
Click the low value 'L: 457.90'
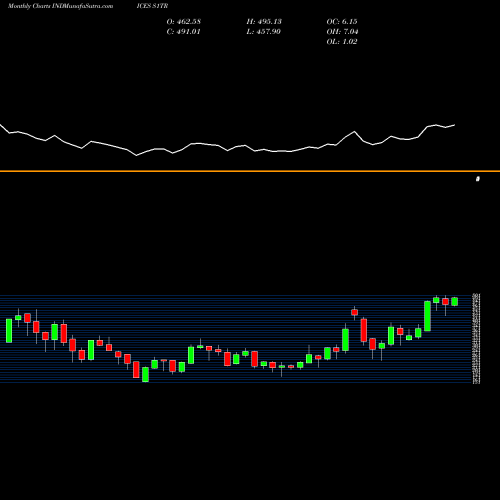pos(264,31)
